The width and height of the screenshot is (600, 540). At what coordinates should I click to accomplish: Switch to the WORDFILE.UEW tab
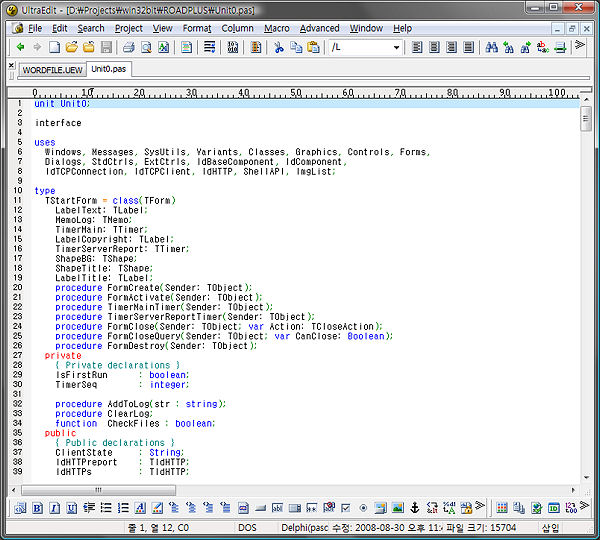pyautogui.click(x=52, y=70)
